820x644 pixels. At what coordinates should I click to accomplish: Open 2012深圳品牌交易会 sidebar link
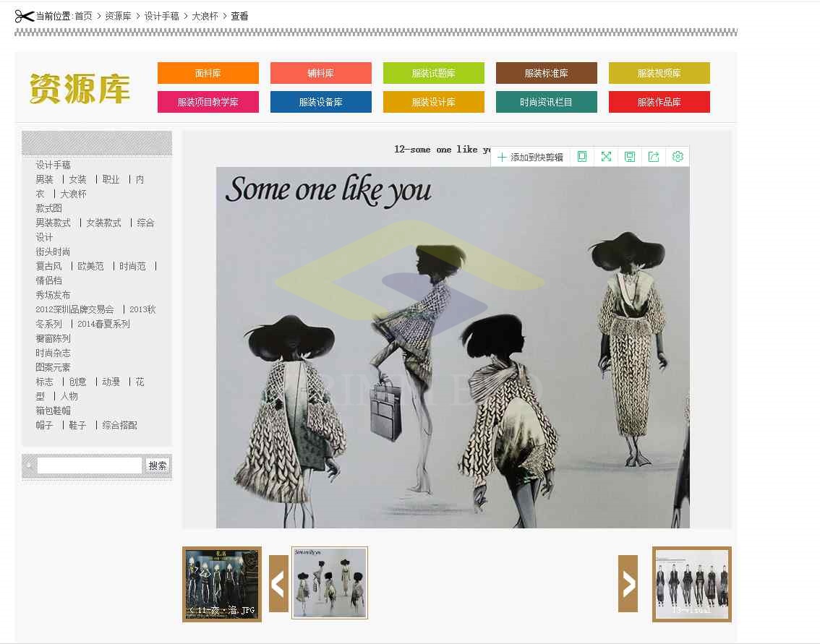[74, 309]
